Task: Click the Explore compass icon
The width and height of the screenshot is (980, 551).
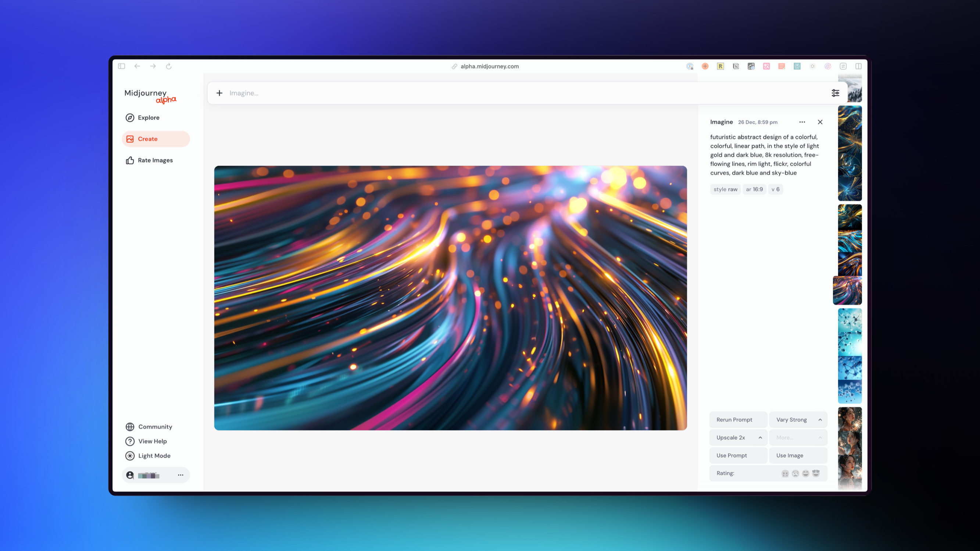Action: 130,118
